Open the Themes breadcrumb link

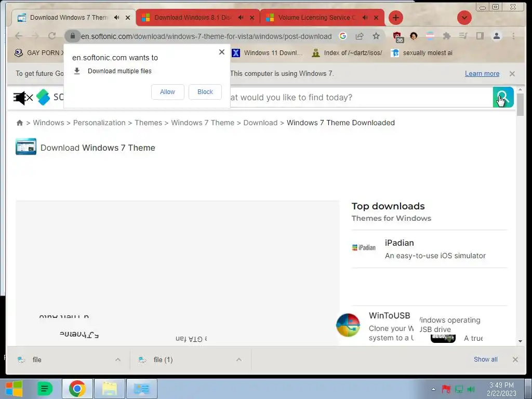(148, 123)
